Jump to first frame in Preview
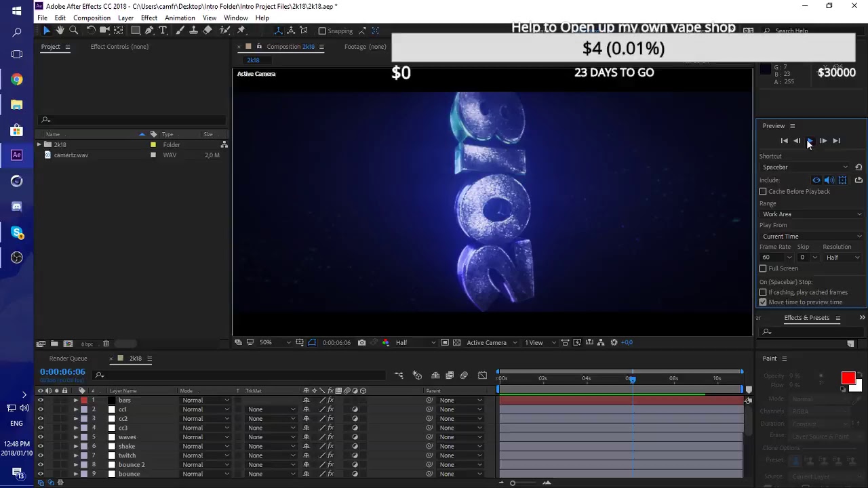The image size is (868, 488). (x=785, y=141)
